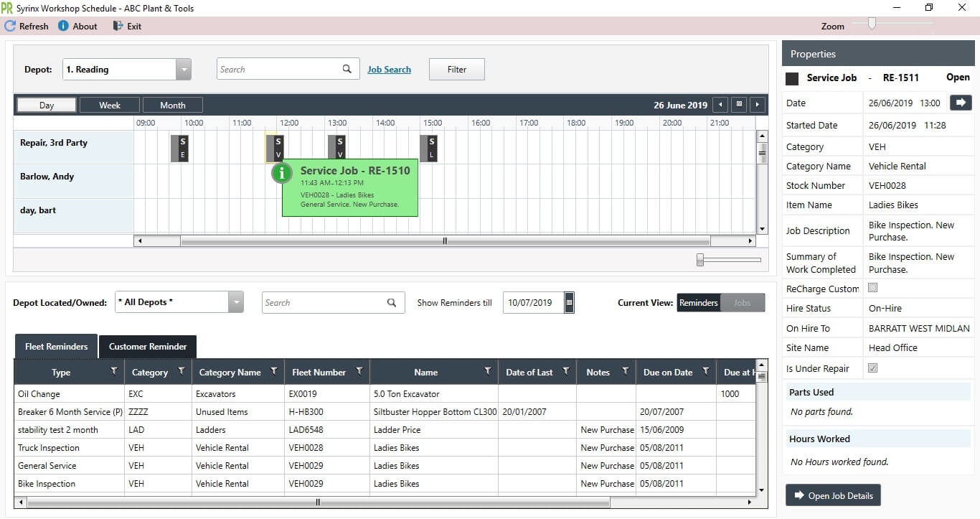This screenshot has width=980, height=519.
Task: Filter the Name column
Action: point(487,371)
